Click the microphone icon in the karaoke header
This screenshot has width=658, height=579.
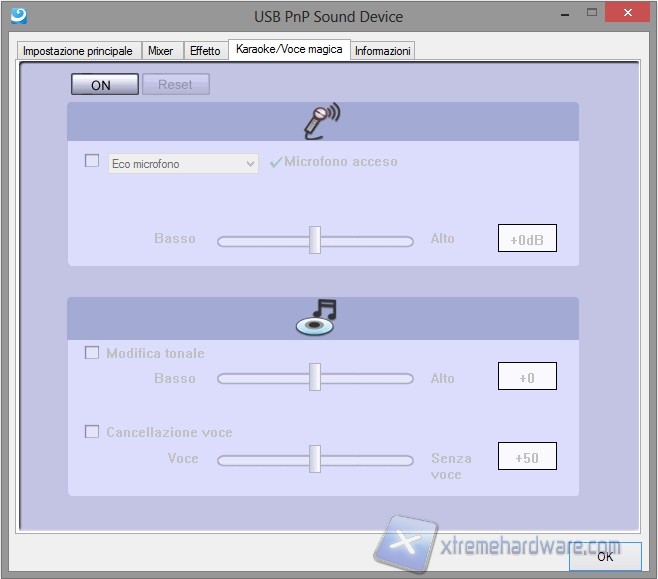pos(322,121)
